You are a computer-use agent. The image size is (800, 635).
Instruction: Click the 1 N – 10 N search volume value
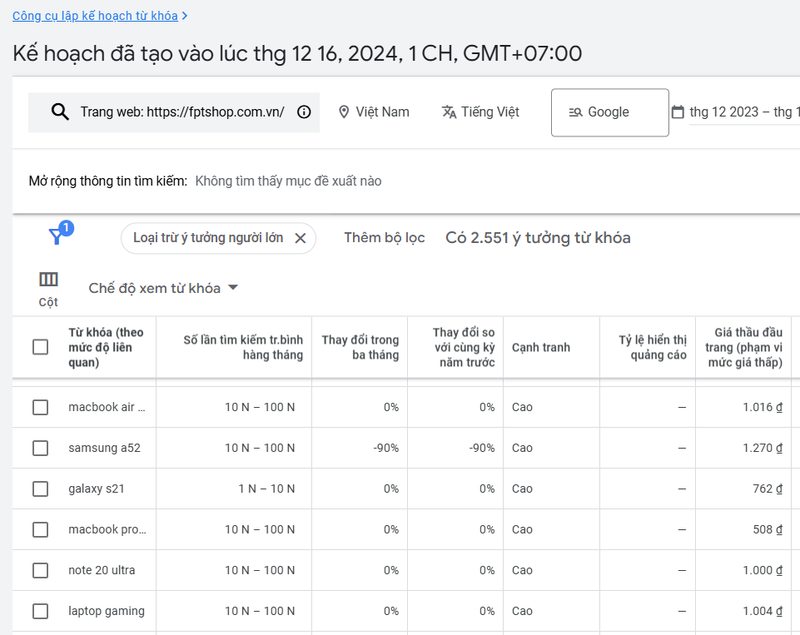(266, 489)
